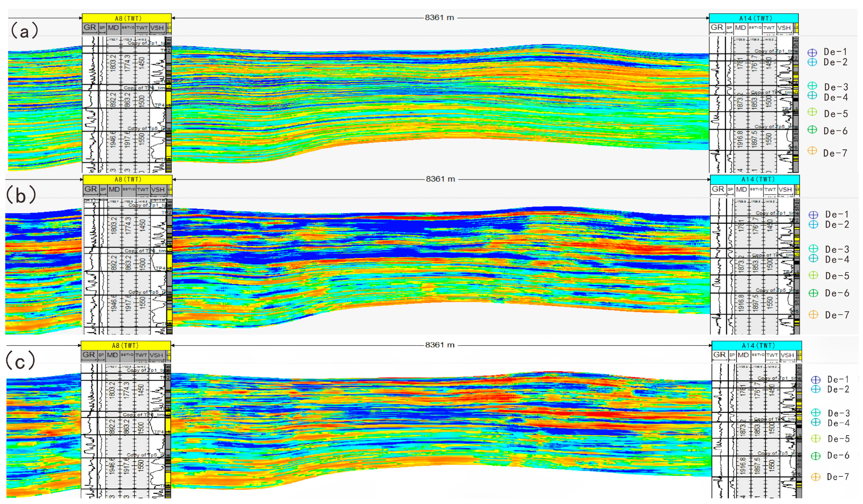Viewport: 863px width, 504px height.
Task: Select the De-5 marker icon in panel (b)
Action: coord(813,275)
